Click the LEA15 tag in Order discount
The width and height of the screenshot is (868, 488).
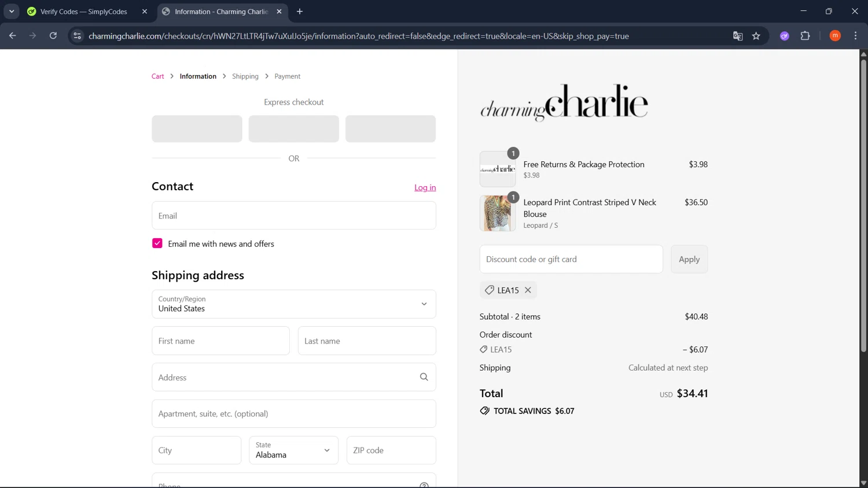click(x=496, y=349)
